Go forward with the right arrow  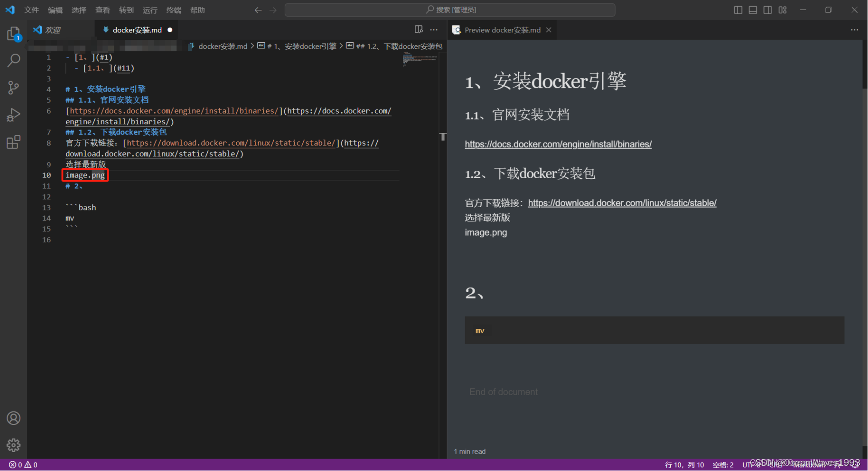click(x=273, y=10)
